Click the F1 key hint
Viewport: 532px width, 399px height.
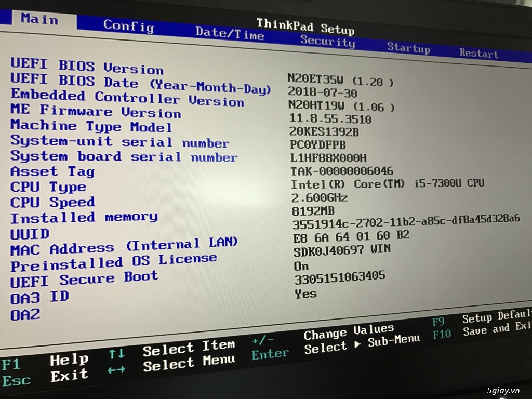[11, 365]
